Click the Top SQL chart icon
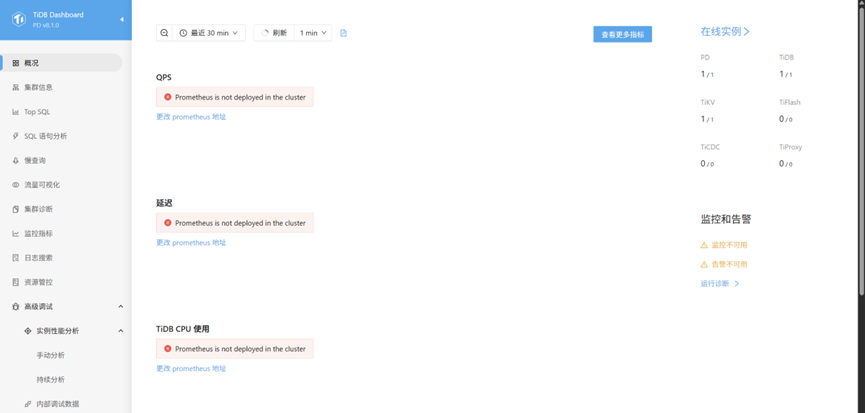The height and width of the screenshot is (413, 865). click(15, 112)
